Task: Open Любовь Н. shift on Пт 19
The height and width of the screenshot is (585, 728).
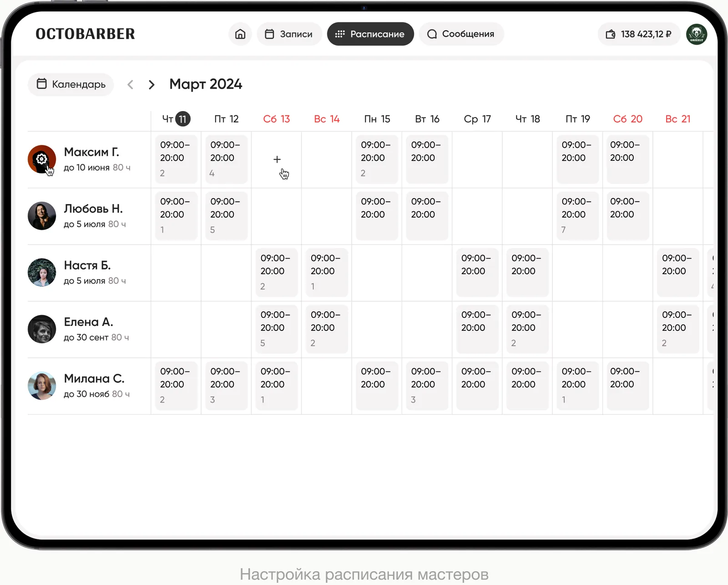Action: coord(577,215)
